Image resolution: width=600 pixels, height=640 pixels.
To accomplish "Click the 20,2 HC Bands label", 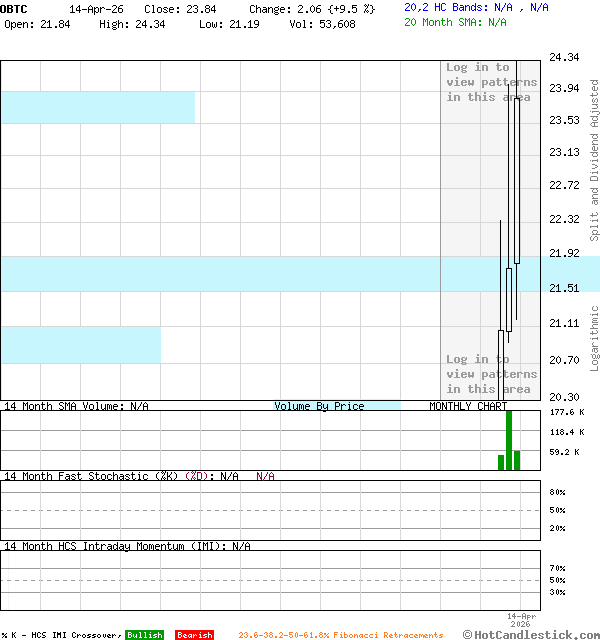I will tap(446, 7).
